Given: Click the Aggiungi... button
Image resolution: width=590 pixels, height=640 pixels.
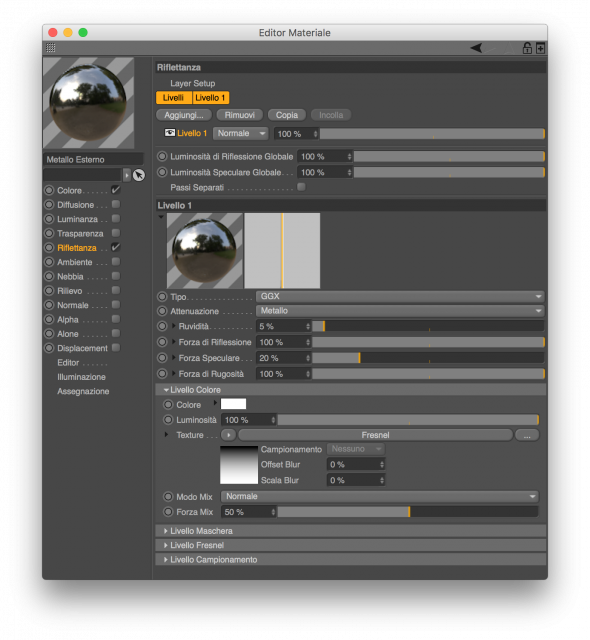Looking at the screenshot, I should 184,115.
